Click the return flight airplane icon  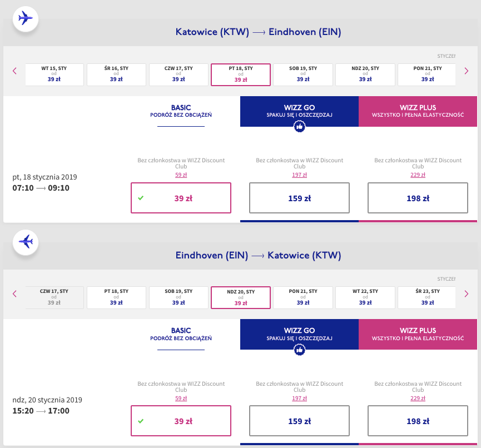point(25,242)
